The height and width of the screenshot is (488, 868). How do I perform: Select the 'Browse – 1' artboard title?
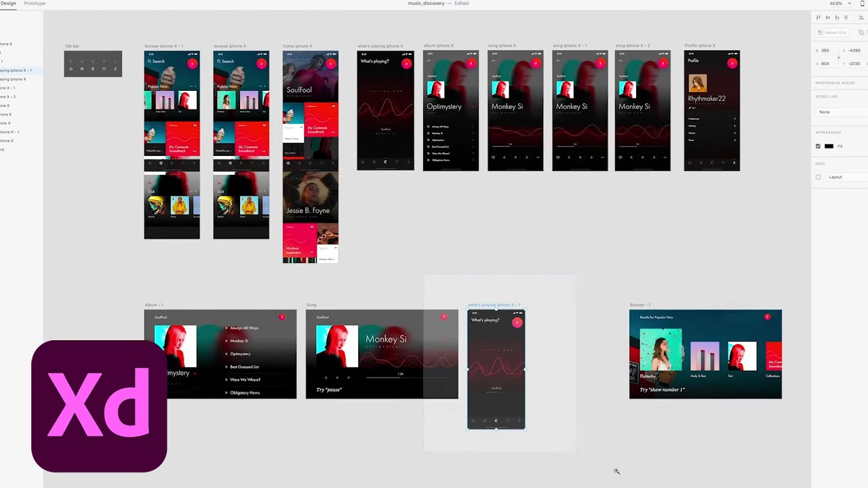coord(640,305)
